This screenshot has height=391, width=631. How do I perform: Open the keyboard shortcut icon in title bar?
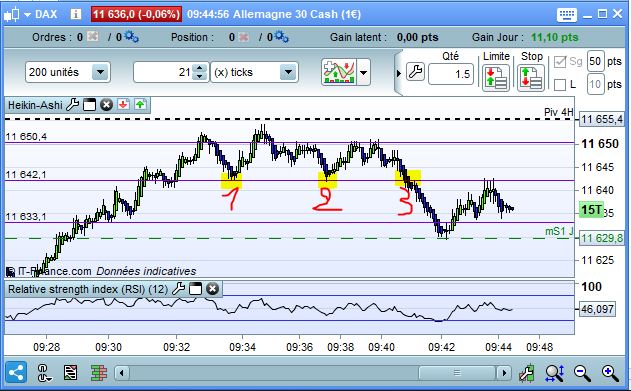pos(567,15)
